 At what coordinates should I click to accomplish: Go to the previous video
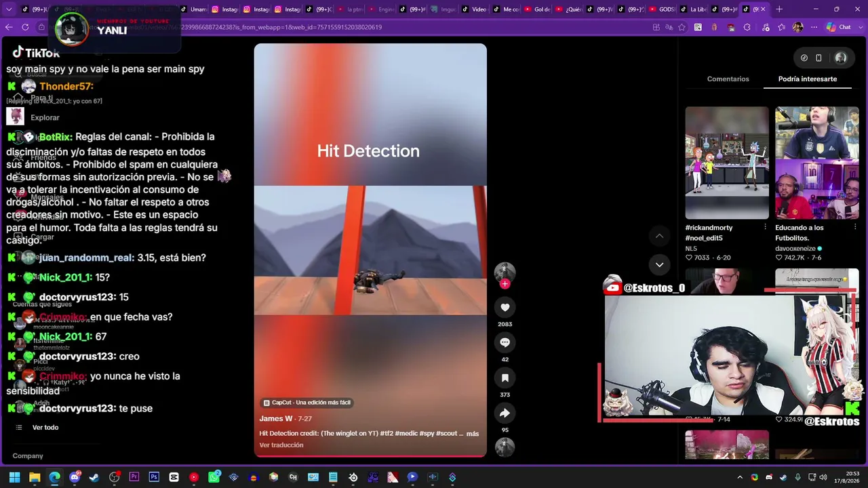click(x=659, y=236)
